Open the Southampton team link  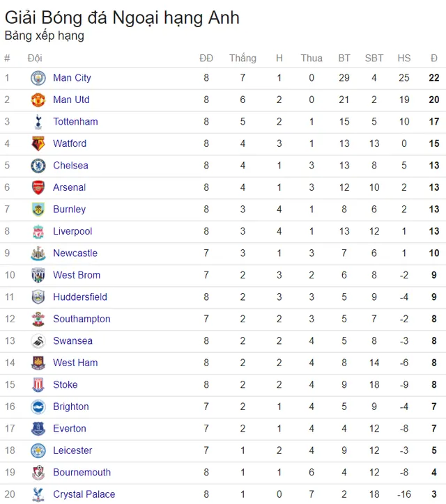point(82,320)
